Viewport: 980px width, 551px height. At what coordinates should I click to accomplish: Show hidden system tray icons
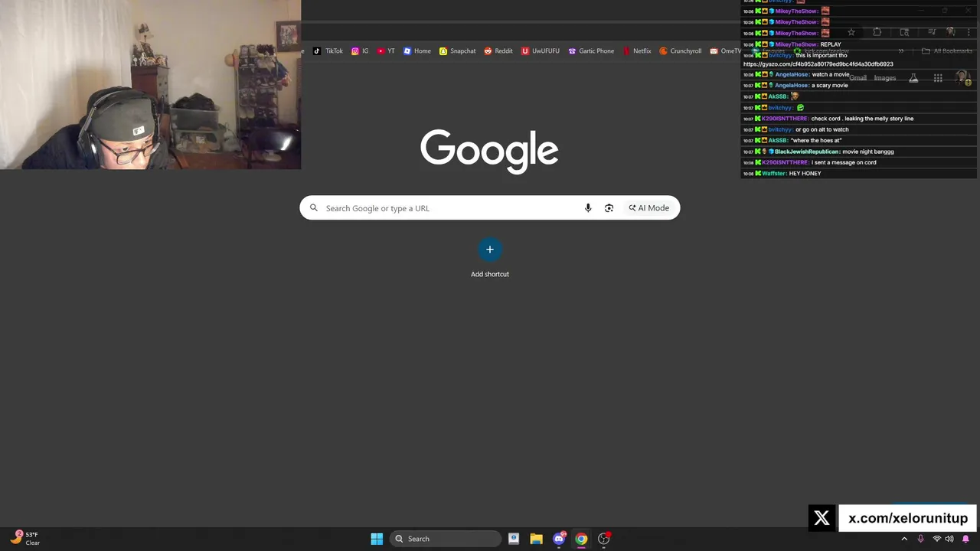click(x=904, y=539)
